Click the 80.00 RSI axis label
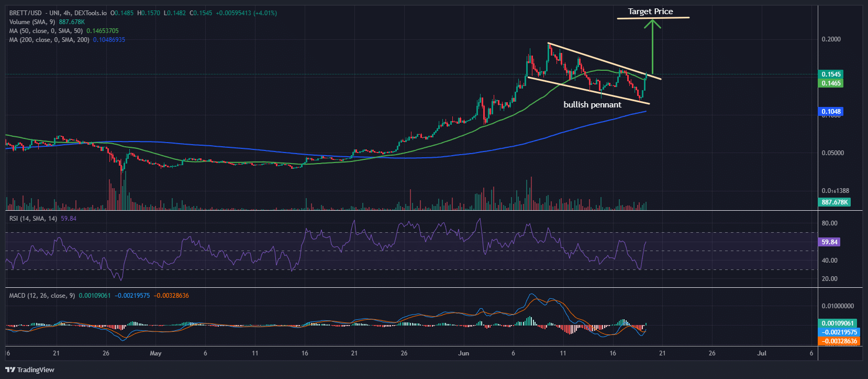This screenshot has width=868, height=379. tap(830, 223)
